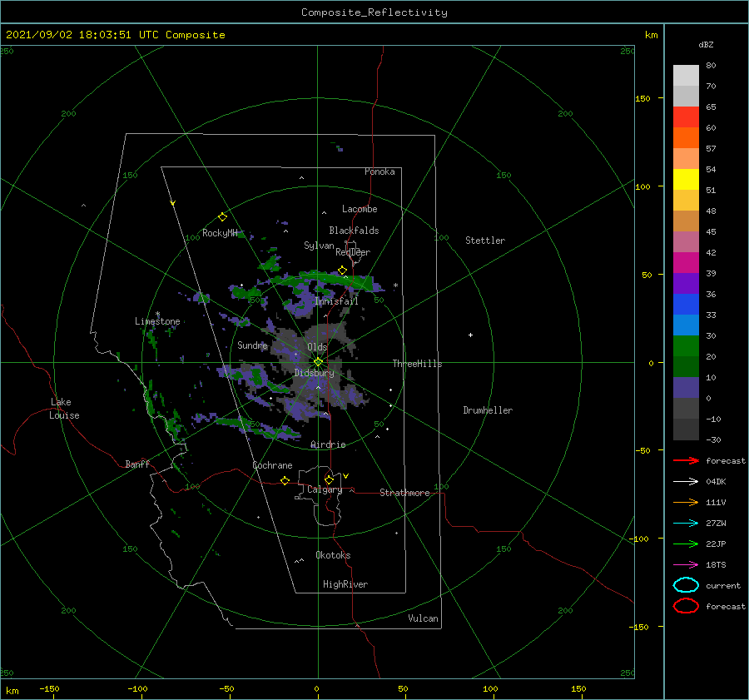Screen dimensions: 749x700
Task: Click the white plus marker south of Stettler
Action: 470,335
